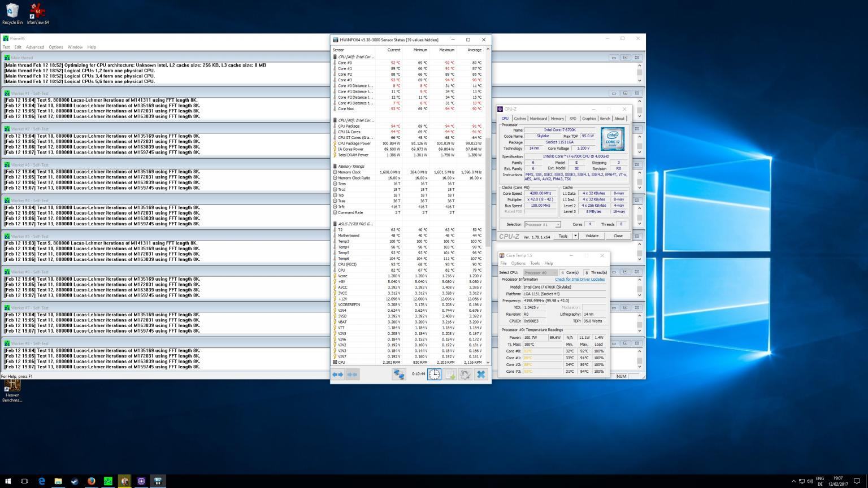The height and width of the screenshot is (488, 868).
Task: Click HWiNFO network remote monitoring icon
Action: (x=398, y=374)
